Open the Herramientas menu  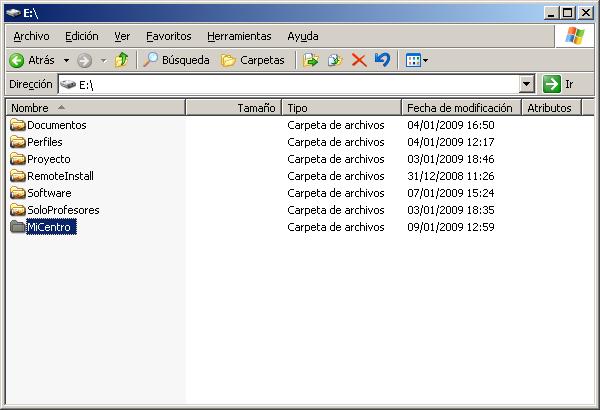coord(239,36)
